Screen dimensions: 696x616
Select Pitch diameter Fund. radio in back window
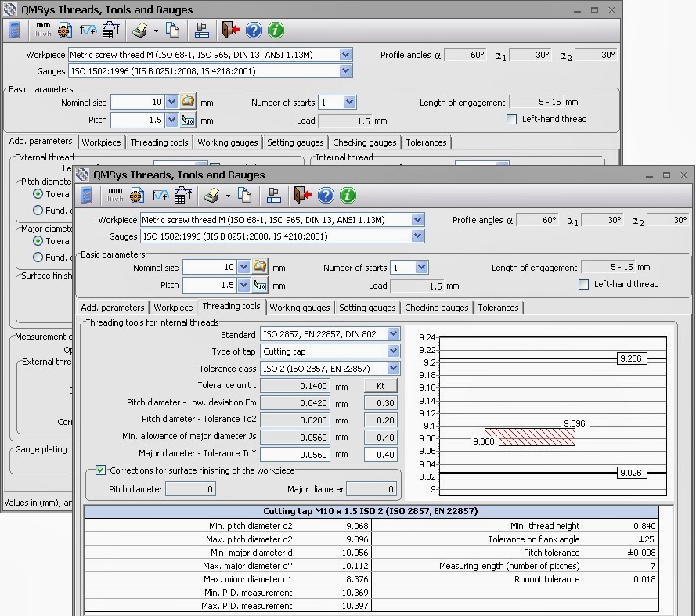[38, 211]
